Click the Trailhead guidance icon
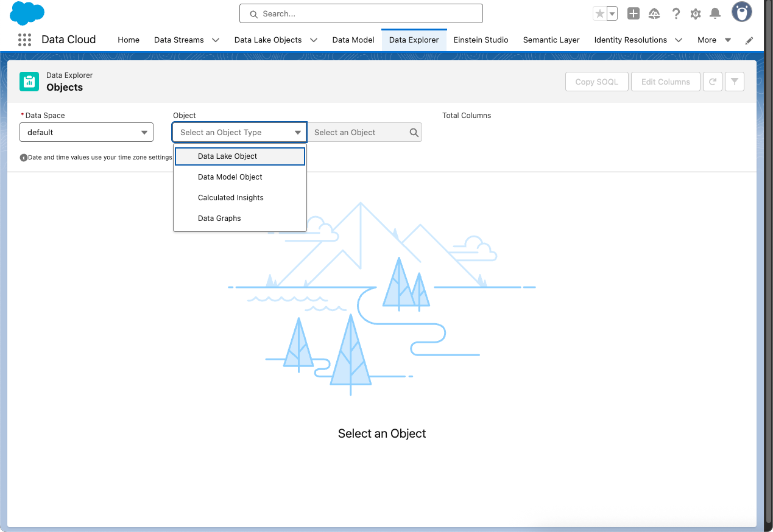This screenshot has width=773, height=532. pyautogui.click(x=654, y=13)
